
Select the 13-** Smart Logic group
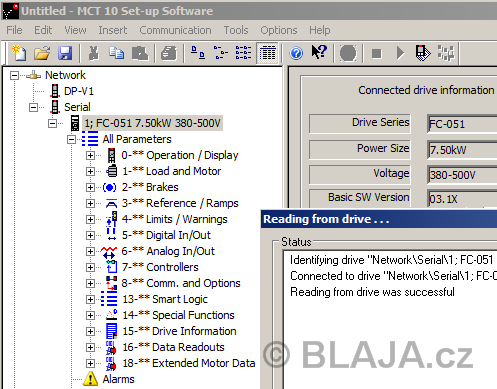tap(165, 299)
